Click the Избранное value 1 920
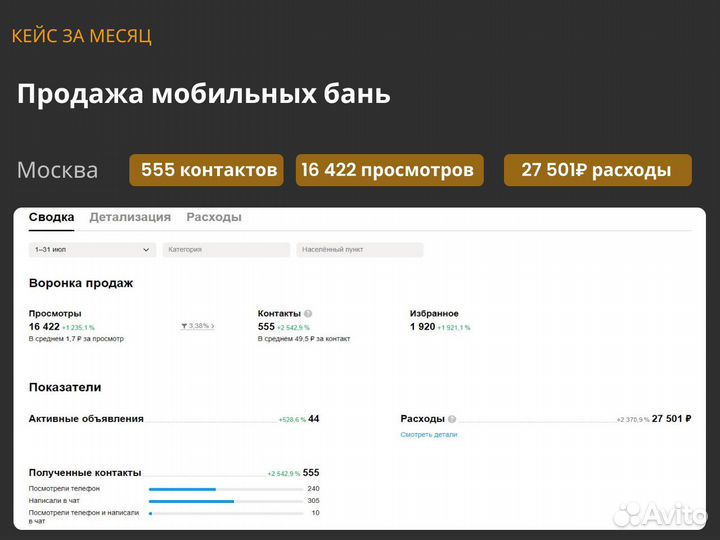Screen dimensions: 720x540 tap(422, 326)
